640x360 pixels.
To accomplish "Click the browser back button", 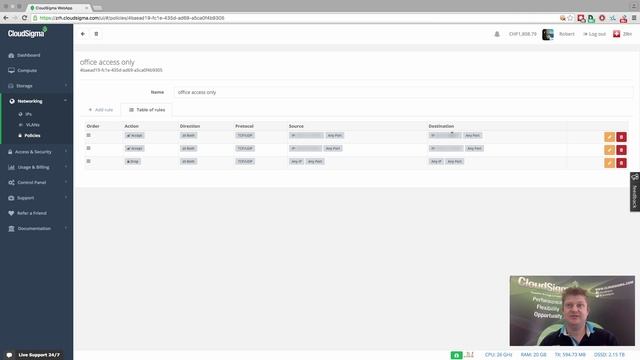I will pos(6,18).
